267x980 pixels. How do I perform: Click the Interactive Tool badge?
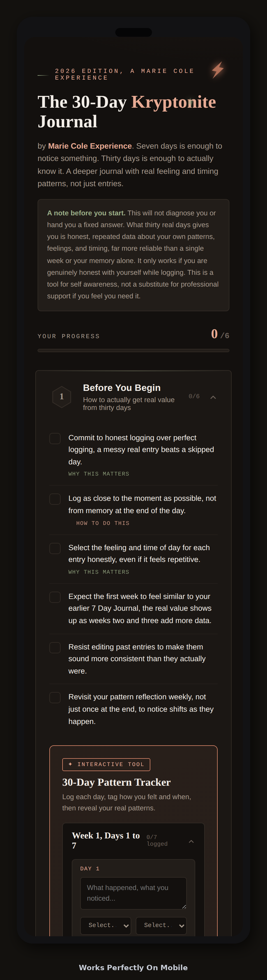[106, 764]
